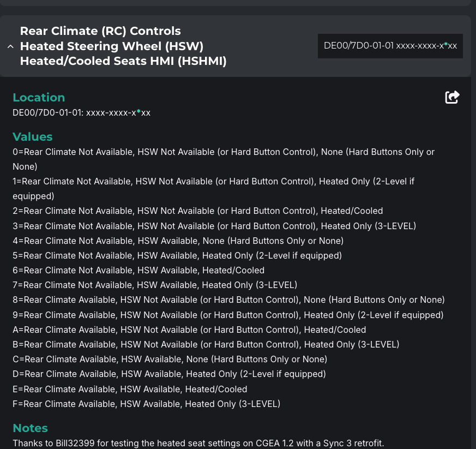
Task: Click value 0 Rear Climate Not Available line
Action: coord(223,152)
